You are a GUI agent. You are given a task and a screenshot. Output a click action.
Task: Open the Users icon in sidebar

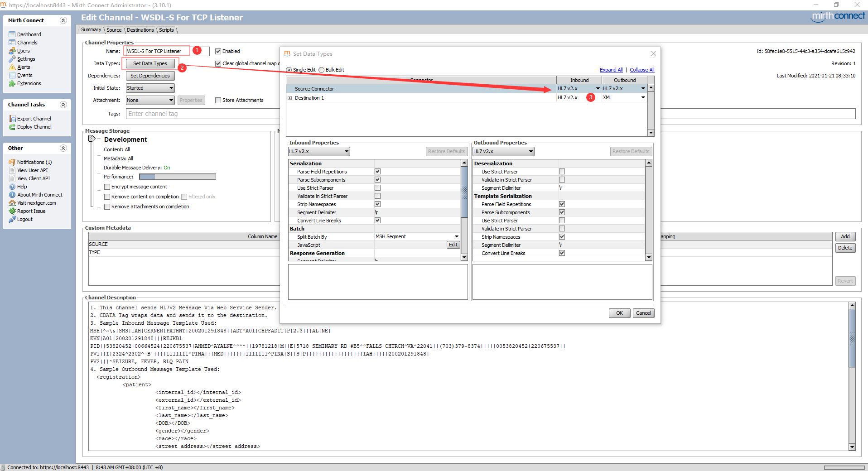[12, 51]
